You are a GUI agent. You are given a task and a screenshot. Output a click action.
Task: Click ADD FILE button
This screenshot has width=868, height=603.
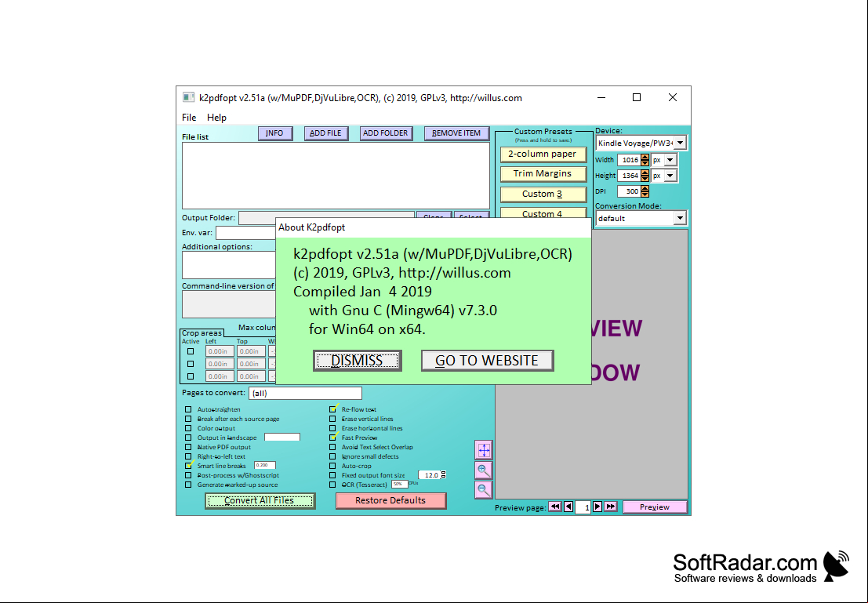325,133
